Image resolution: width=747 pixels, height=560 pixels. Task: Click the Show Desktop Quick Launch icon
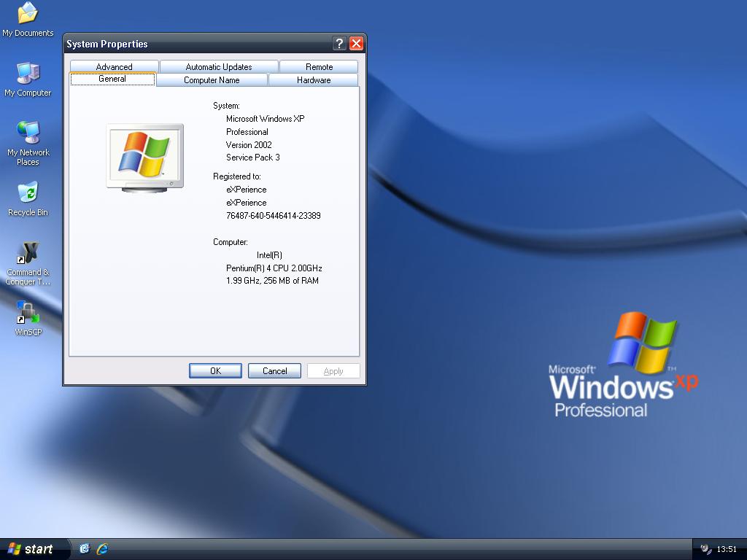pos(85,548)
